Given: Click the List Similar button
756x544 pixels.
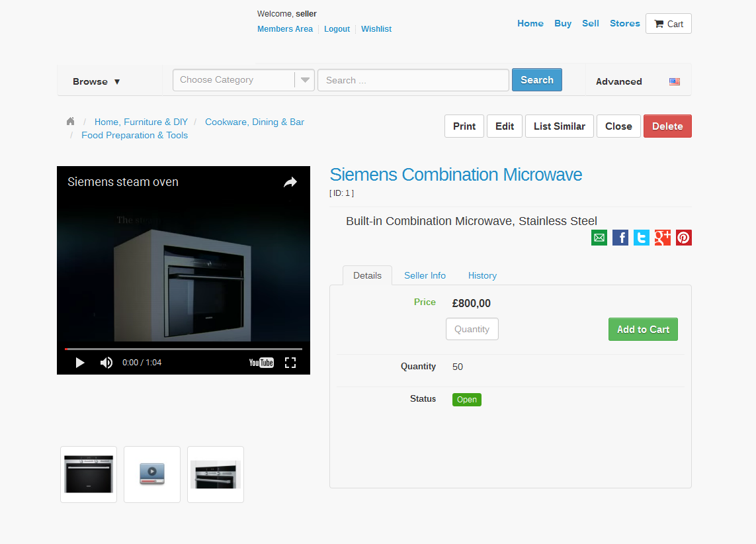Looking at the screenshot, I should tap(560, 126).
